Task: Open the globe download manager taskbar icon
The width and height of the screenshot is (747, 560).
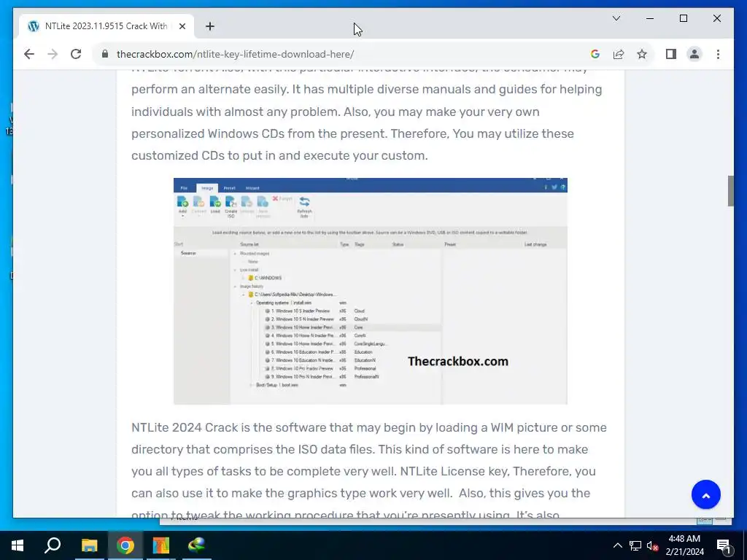Action: 196,545
